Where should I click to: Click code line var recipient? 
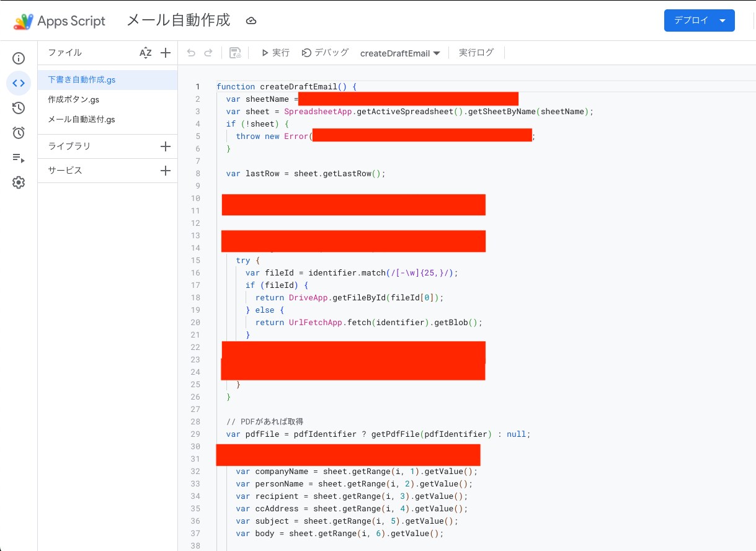(x=352, y=496)
